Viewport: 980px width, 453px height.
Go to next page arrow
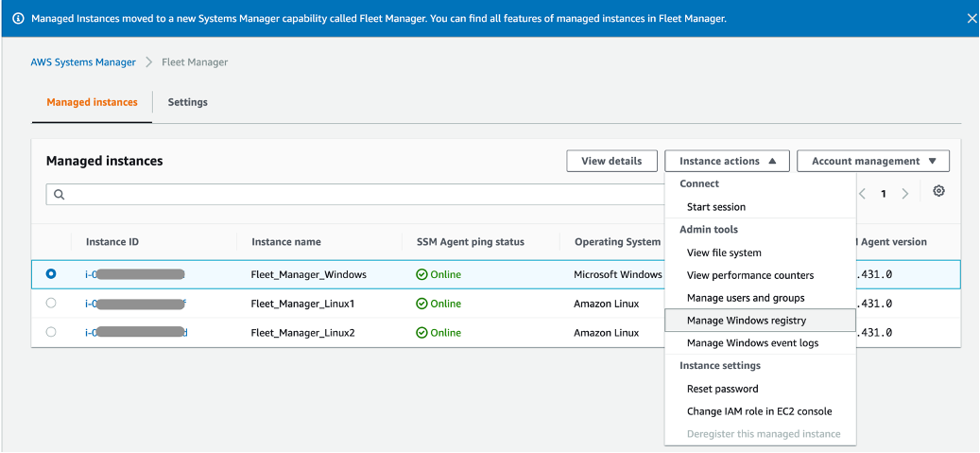(904, 194)
